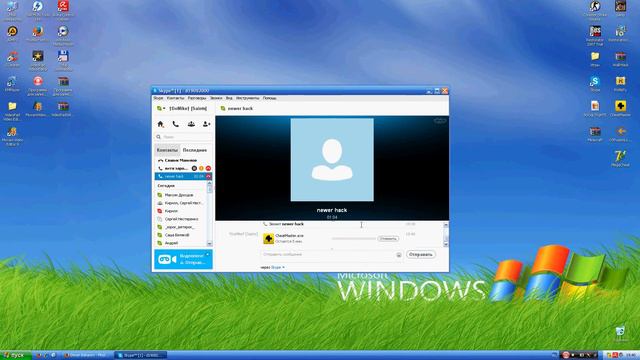640x360 pixels.
Task: Click the CheatMaster.exe file icon in chat
Action: pyautogui.click(x=269, y=238)
